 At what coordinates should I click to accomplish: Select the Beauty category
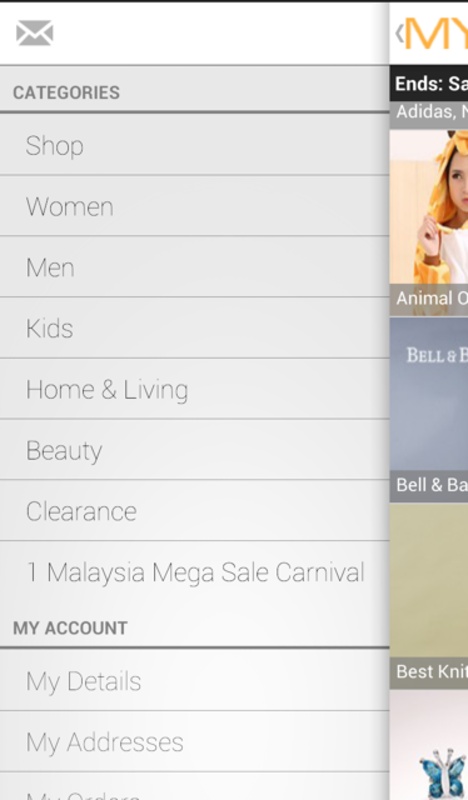(194, 450)
